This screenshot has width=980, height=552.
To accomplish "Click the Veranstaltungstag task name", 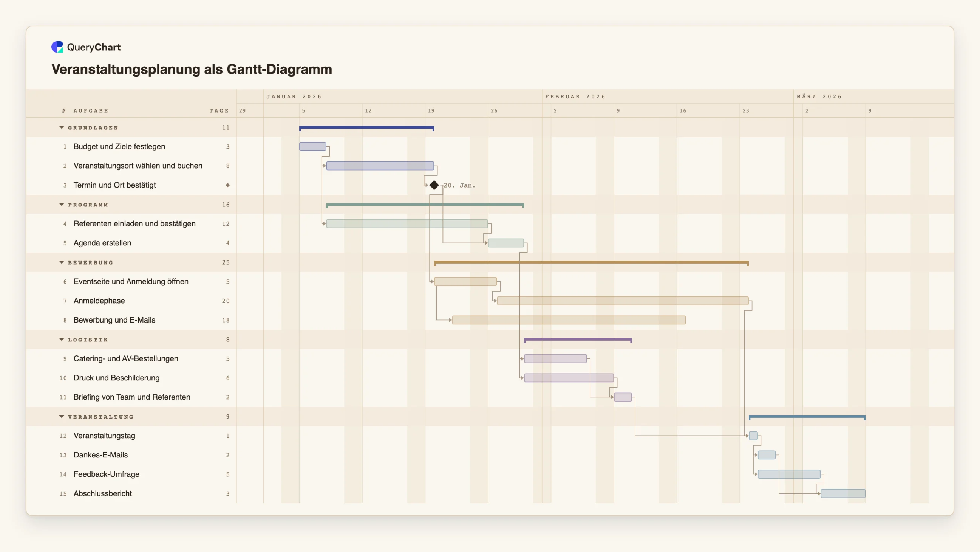I will [104, 436].
